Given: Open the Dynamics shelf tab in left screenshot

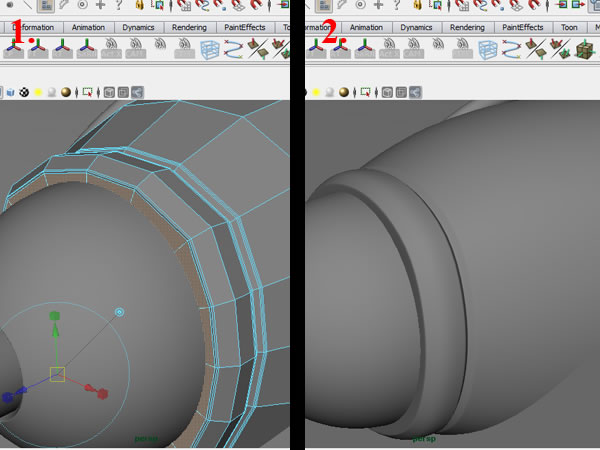Looking at the screenshot, I should click(x=138, y=27).
